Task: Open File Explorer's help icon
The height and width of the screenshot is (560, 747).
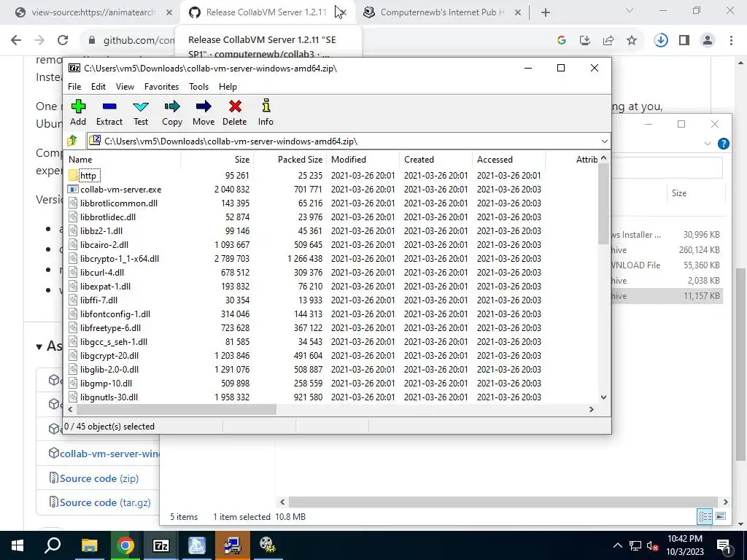Action: (723, 144)
